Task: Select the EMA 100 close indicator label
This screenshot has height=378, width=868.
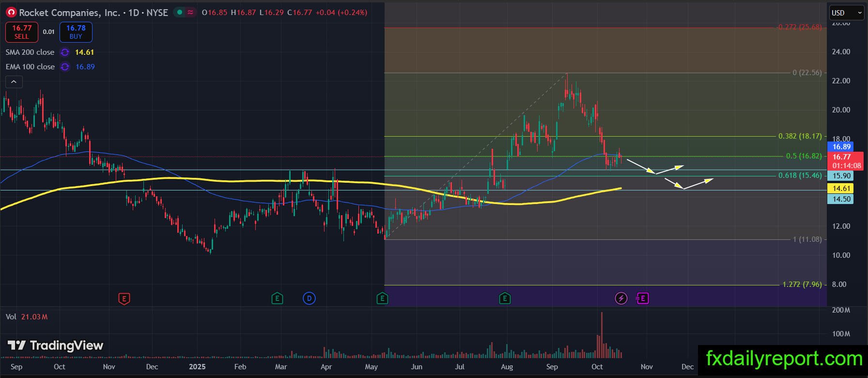Action: point(30,67)
